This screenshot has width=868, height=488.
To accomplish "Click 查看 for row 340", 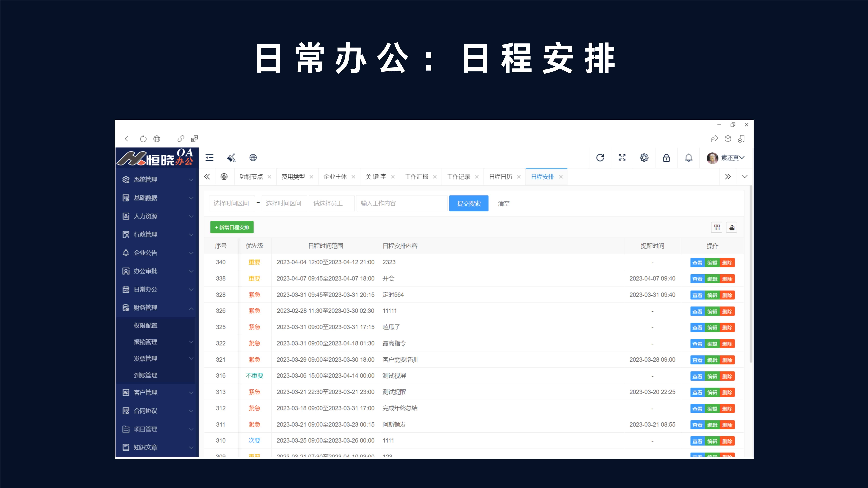I will tap(697, 263).
